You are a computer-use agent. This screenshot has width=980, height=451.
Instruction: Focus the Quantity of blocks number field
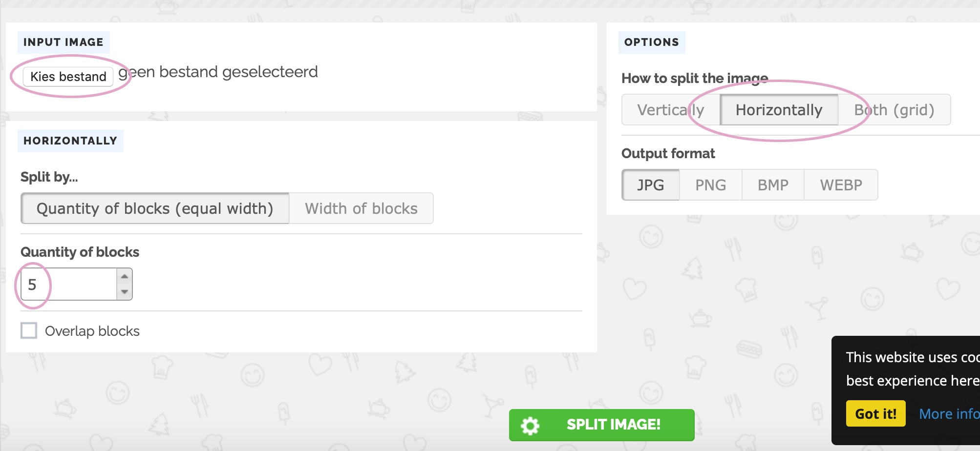(68, 284)
